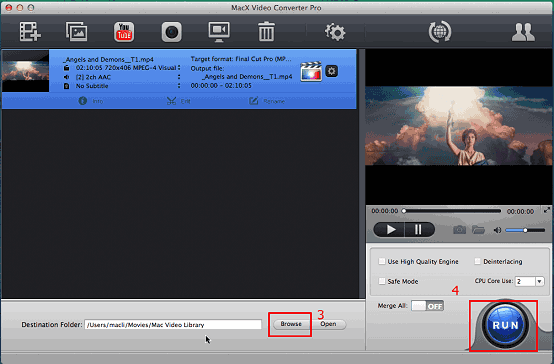Click the video preview image
This screenshot has width=554, height=364.
459,126
